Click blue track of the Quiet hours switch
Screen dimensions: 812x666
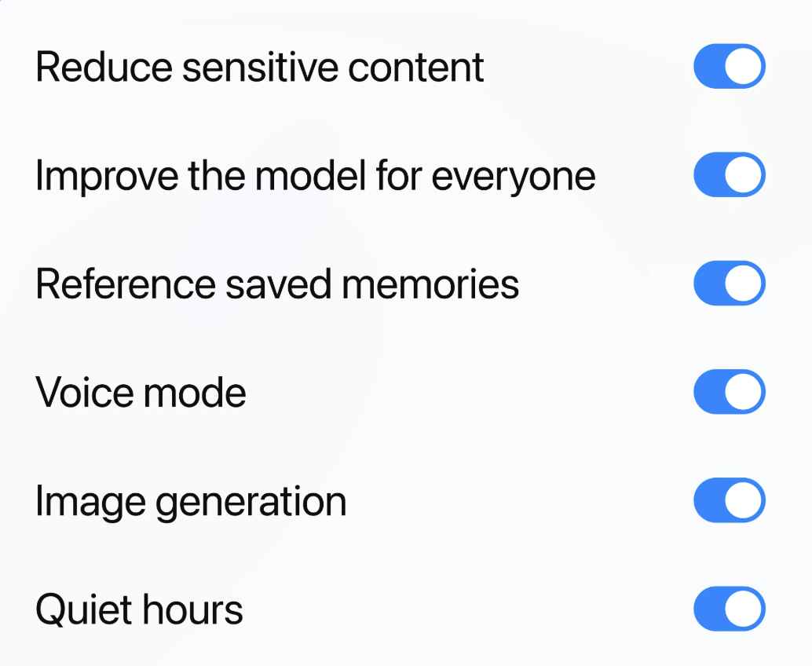pos(708,609)
